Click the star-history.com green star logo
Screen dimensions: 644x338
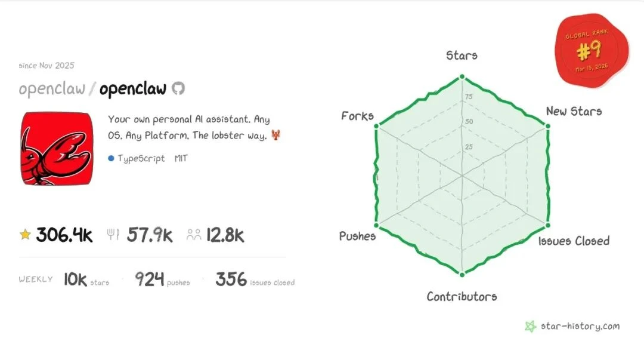(530, 326)
